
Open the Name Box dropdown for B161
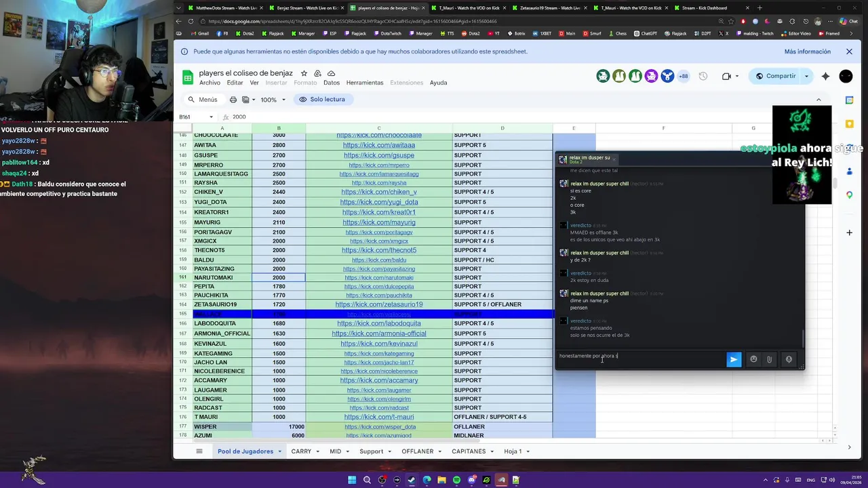tap(211, 117)
